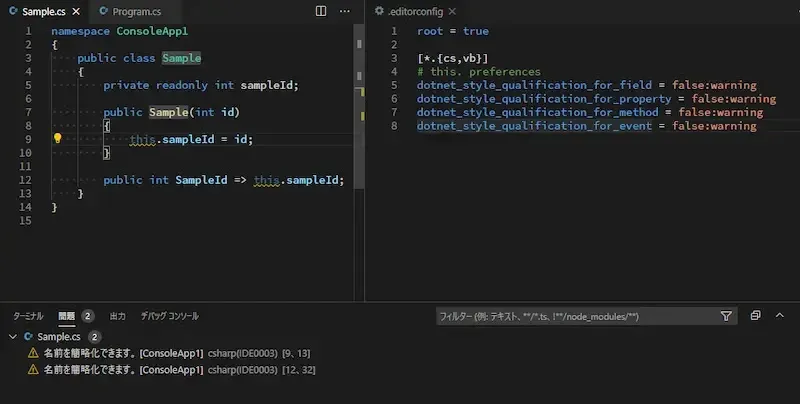Close the .editorconfig tab
This screenshot has width=800, height=404.
[x=452, y=11]
